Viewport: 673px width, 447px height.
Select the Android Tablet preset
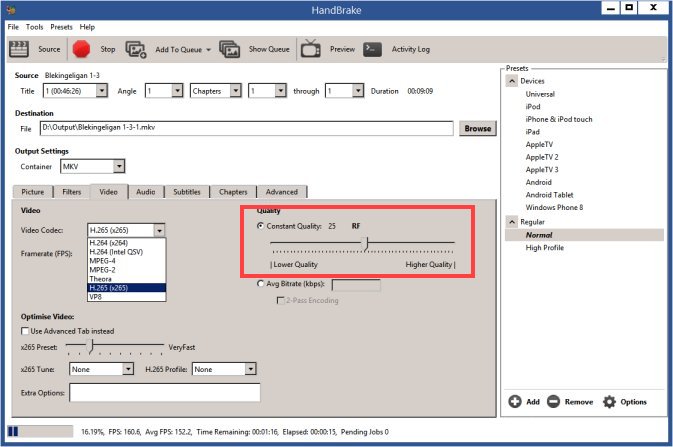click(x=549, y=195)
